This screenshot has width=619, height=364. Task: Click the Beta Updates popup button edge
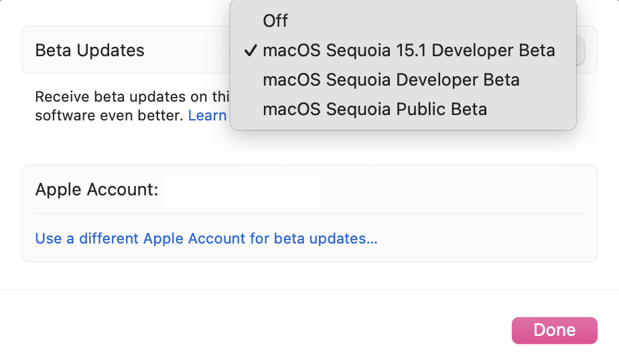tap(581, 50)
